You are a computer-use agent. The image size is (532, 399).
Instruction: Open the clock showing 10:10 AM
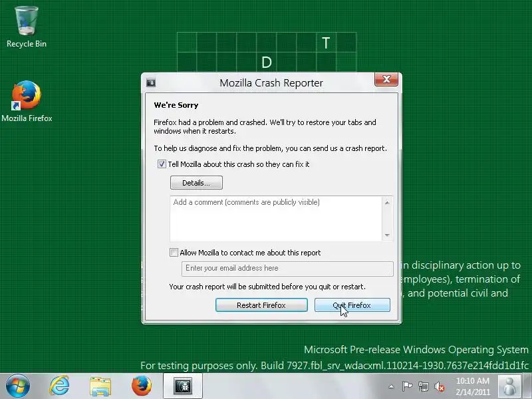tap(473, 386)
